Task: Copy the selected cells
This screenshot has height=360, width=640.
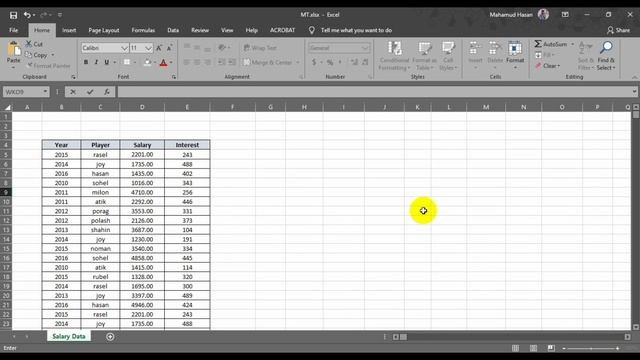Action: (x=36, y=55)
